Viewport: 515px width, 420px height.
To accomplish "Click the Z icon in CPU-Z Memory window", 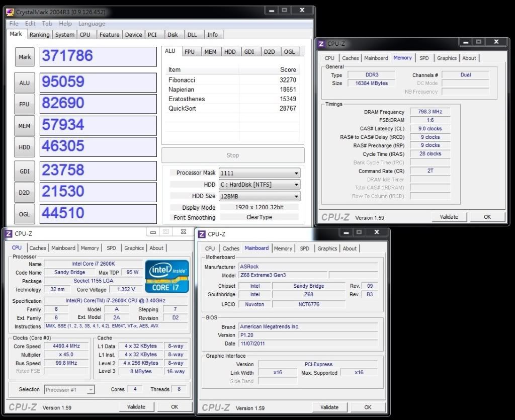I will (x=321, y=44).
